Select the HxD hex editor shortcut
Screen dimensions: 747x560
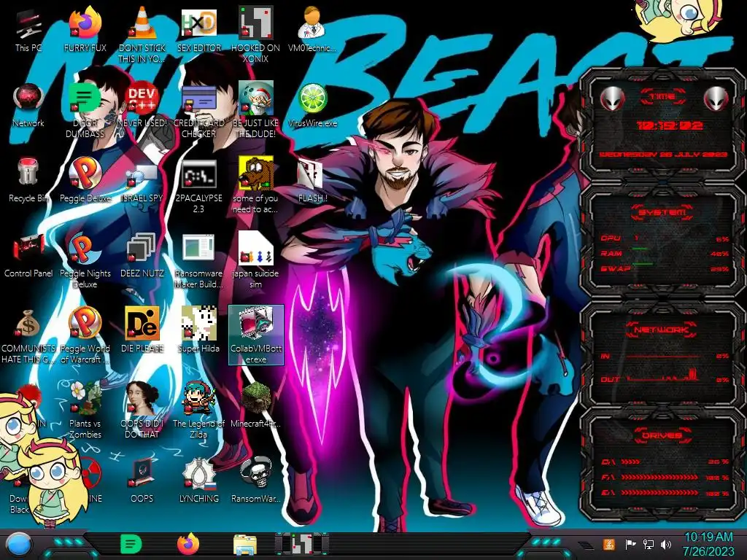tap(198, 29)
